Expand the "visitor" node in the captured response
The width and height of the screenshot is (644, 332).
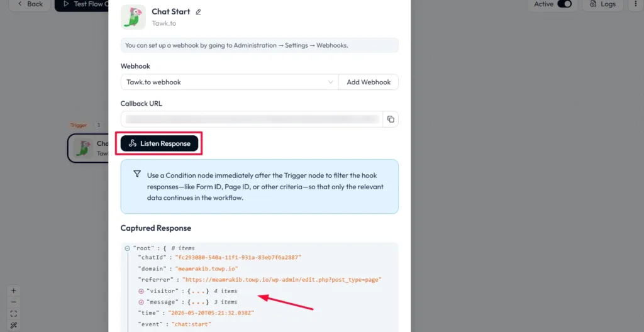tap(142, 291)
